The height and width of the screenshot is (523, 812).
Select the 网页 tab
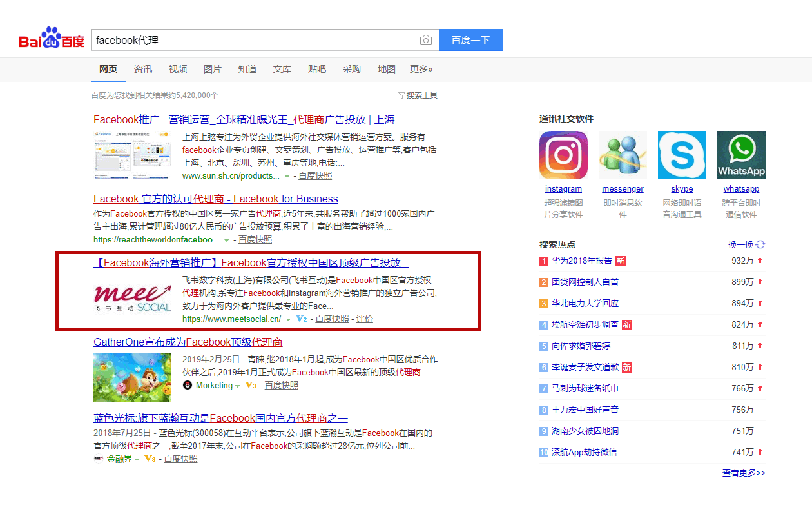pos(108,69)
